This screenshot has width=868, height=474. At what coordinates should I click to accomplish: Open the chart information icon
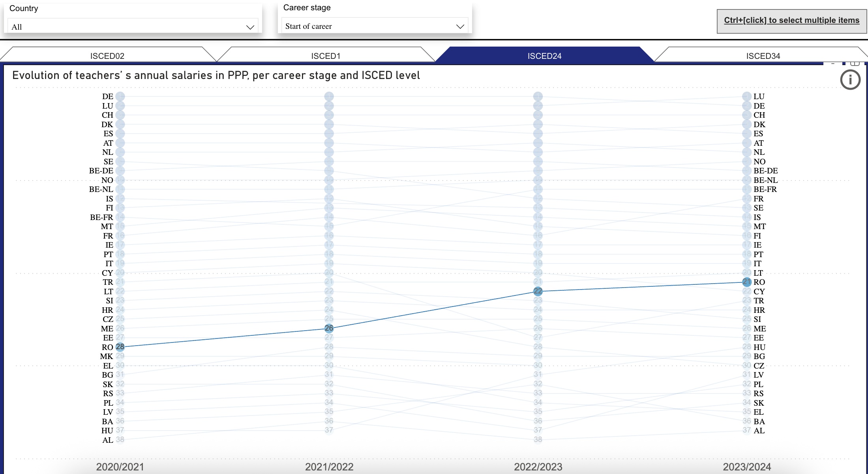(x=850, y=80)
